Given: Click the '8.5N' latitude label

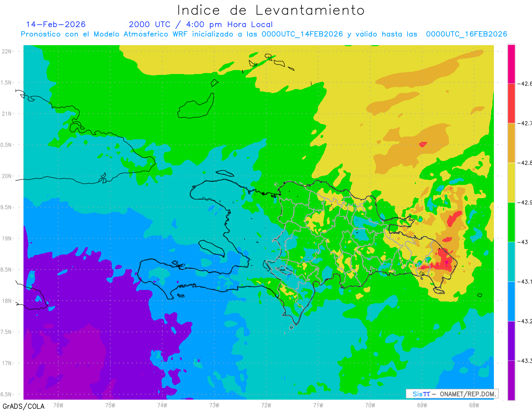Looking at the screenshot, I should click(7, 270).
